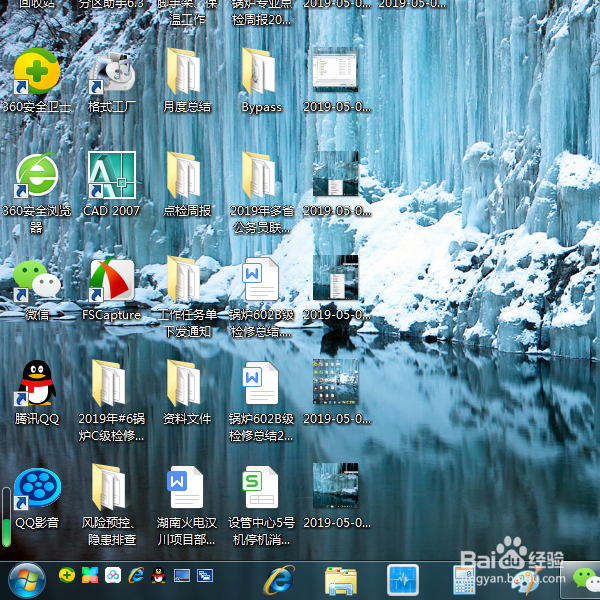Open Calculator from the taskbar
This screenshot has width=600, height=600.
point(465,581)
